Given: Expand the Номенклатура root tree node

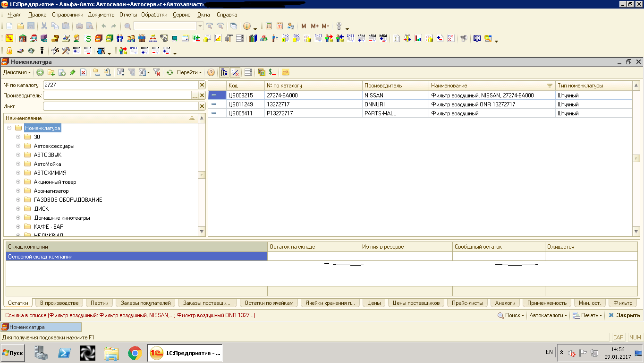Looking at the screenshot, I should (x=9, y=128).
